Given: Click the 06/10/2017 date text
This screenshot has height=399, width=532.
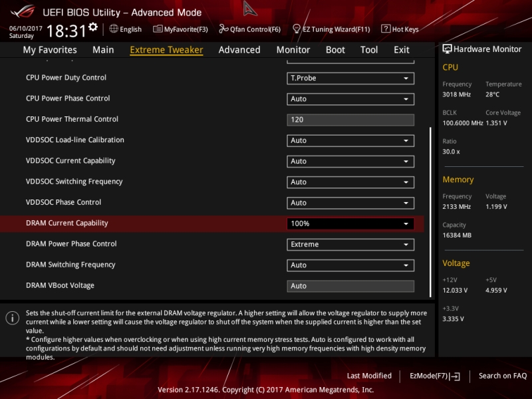Looking at the screenshot, I should (x=26, y=29).
